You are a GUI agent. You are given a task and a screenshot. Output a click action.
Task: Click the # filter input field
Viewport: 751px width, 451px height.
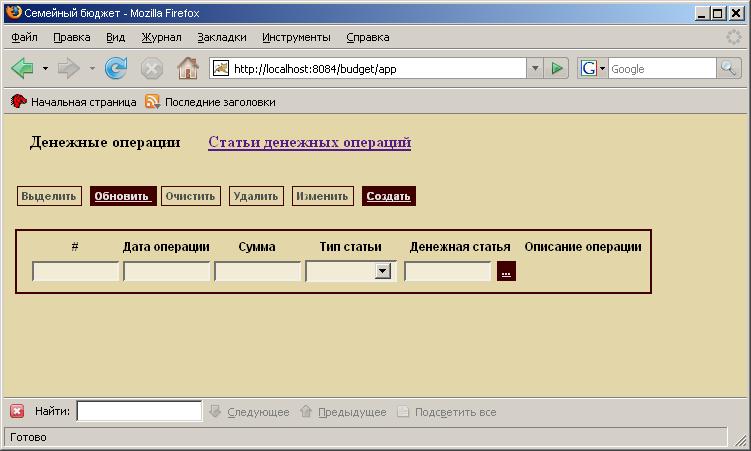pos(75,271)
